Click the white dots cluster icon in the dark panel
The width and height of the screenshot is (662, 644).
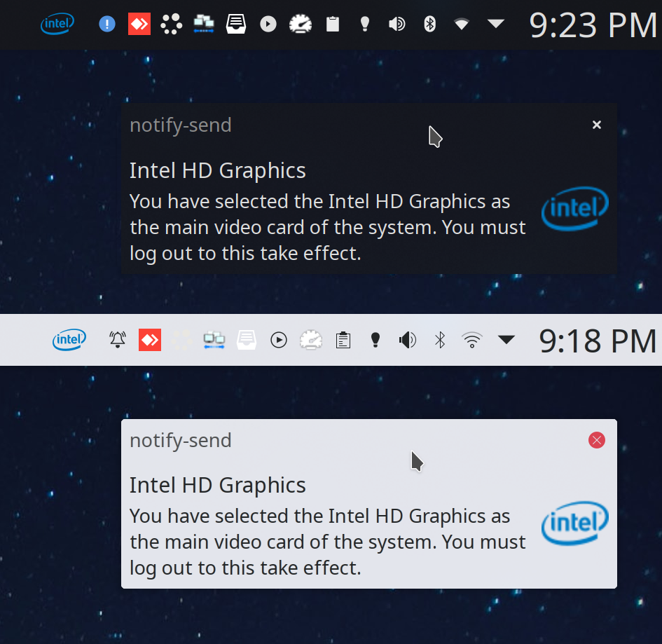point(172,24)
